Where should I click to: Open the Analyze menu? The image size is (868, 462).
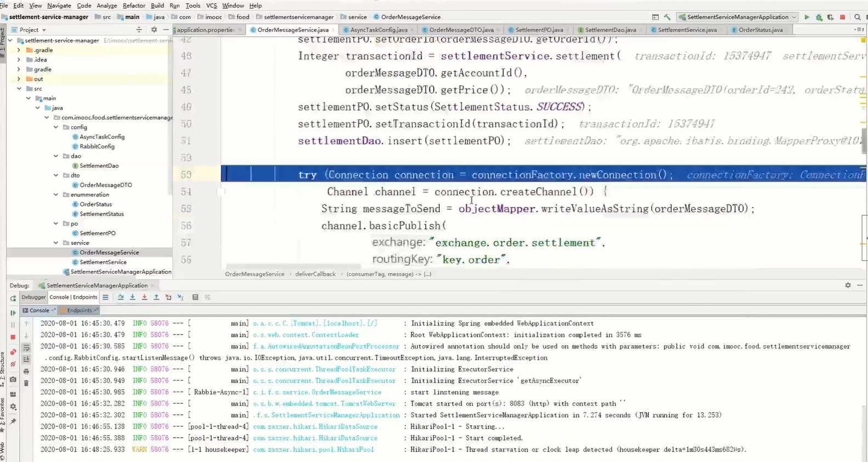106,5
